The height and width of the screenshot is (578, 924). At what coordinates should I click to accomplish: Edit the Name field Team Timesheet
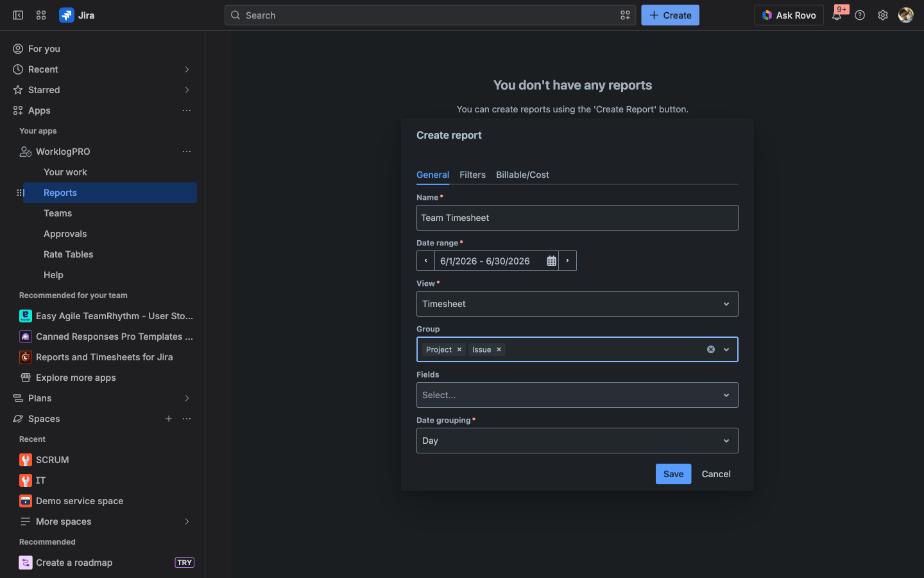click(x=577, y=218)
